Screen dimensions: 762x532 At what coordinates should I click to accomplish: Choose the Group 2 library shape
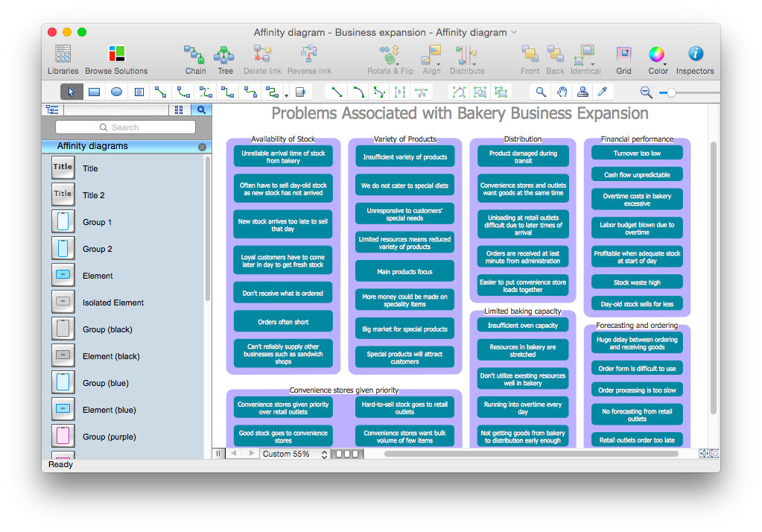pos(63,249)
